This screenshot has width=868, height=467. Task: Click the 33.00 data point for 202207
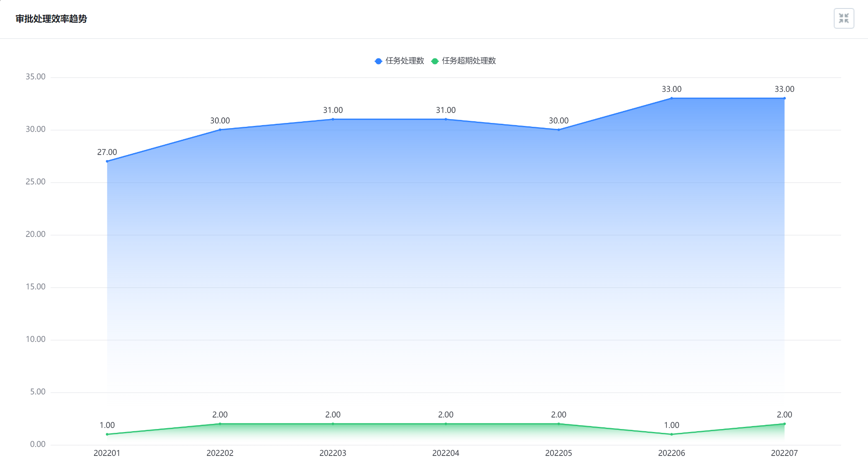tap(784, 98)
